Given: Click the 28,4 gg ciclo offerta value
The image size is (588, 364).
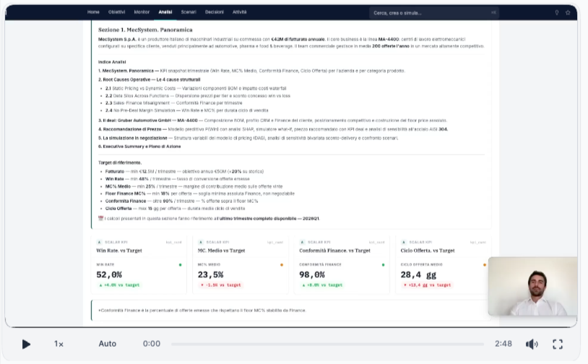Looking at the screenshot, I should click(x=418, y=274).
